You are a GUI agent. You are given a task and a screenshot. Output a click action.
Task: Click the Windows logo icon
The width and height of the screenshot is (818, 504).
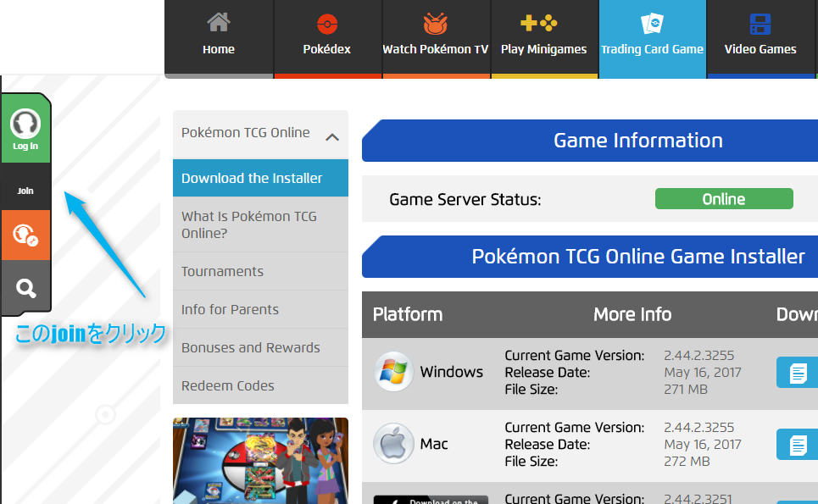[393, 372]
